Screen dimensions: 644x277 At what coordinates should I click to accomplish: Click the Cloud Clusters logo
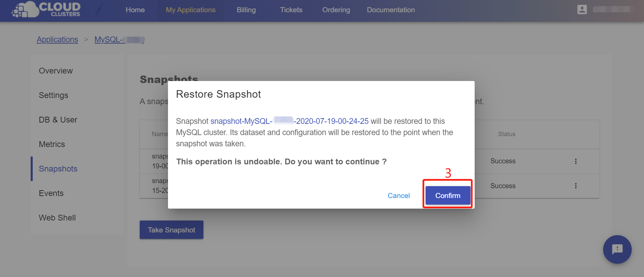tap(46, 10)
